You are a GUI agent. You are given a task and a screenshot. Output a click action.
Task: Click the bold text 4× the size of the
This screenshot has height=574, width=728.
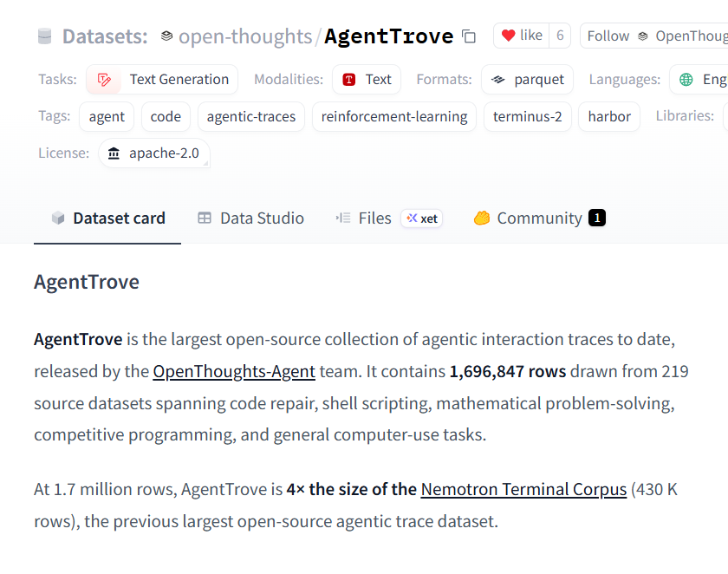tap(352, 490)
